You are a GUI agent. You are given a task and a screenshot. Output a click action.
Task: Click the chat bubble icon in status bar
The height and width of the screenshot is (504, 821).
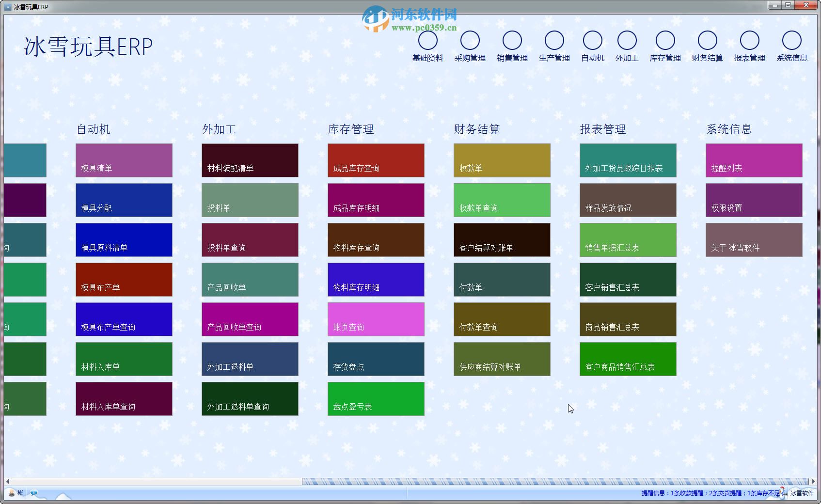33,493
